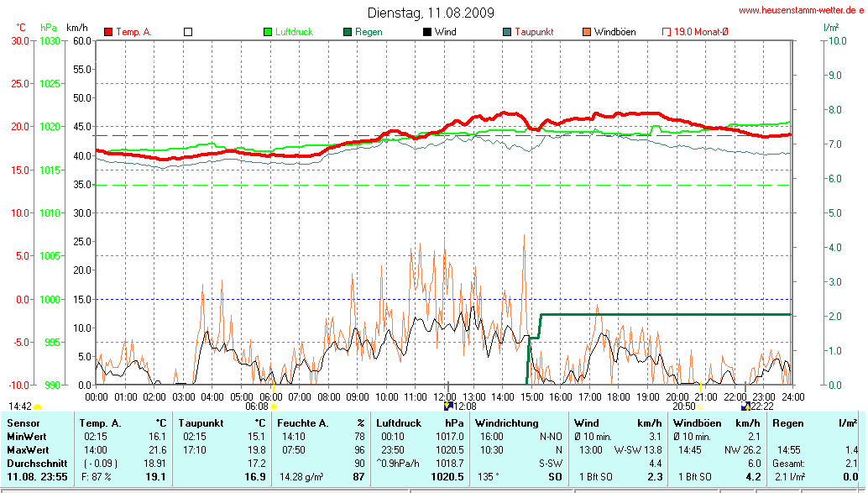Click the moon icon next to 22:22

tap(745, 406)
